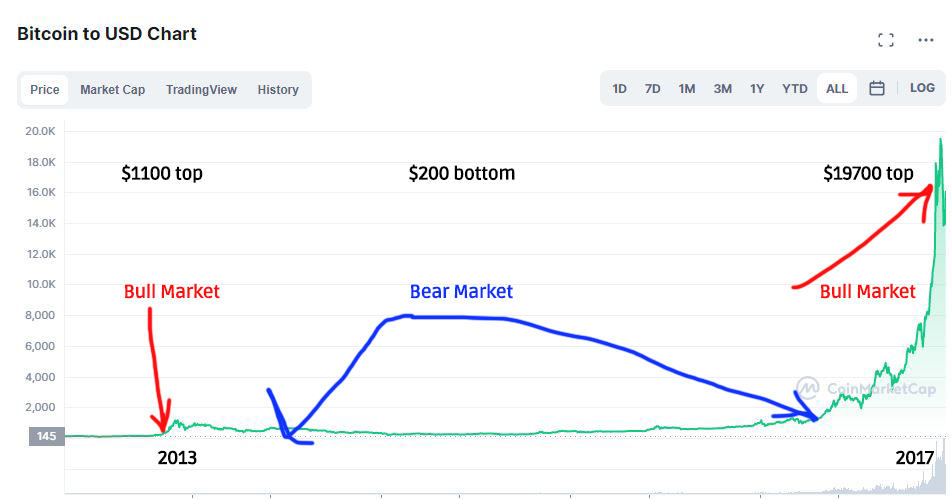Choose the 1M time range

(687, 88)
